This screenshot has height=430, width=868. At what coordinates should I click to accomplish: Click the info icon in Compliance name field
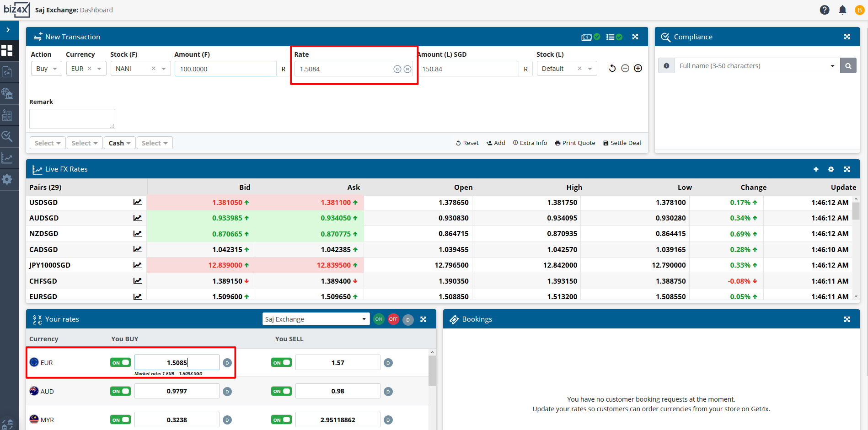[x=666, y=66]
